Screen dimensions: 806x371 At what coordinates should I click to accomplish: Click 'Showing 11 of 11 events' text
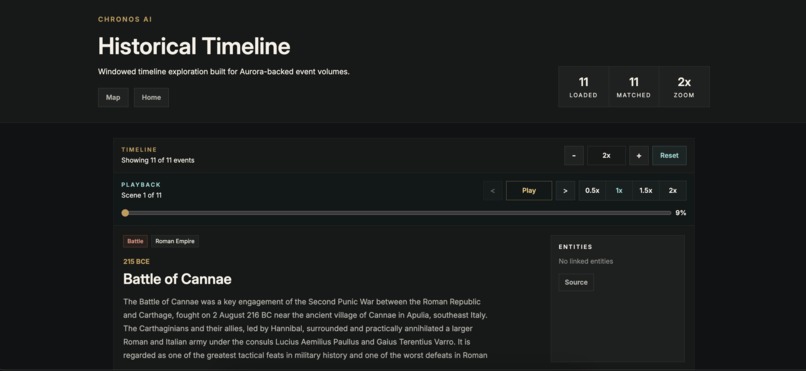click(158, 160)
